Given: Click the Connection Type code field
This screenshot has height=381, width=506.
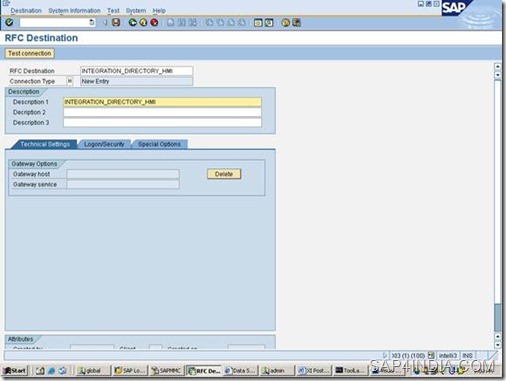Looking at the screenshot, I should [x=70, y=81].
